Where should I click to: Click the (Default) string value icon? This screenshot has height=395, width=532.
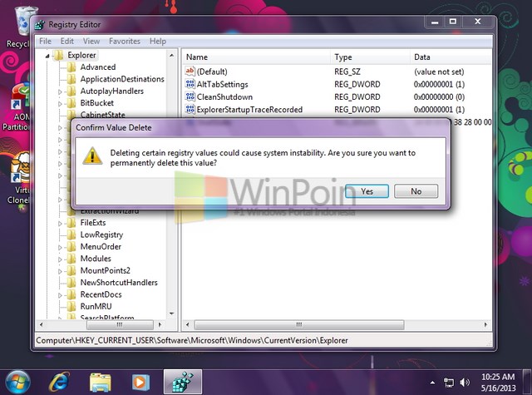(x=190, y=72)
